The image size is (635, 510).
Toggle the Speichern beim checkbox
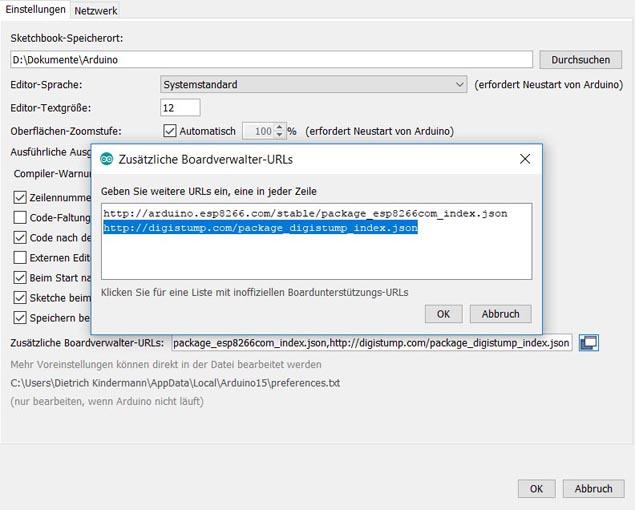pos(20,318)
